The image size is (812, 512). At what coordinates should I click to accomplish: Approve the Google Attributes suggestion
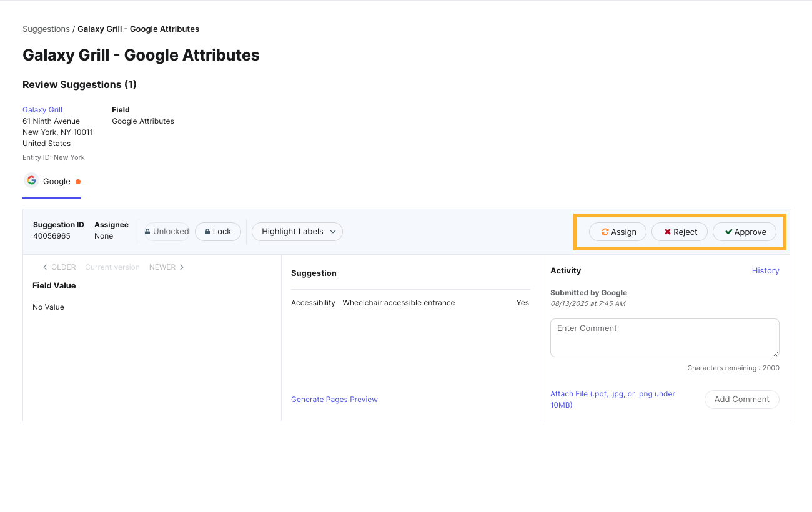click(x=745, y=232)
